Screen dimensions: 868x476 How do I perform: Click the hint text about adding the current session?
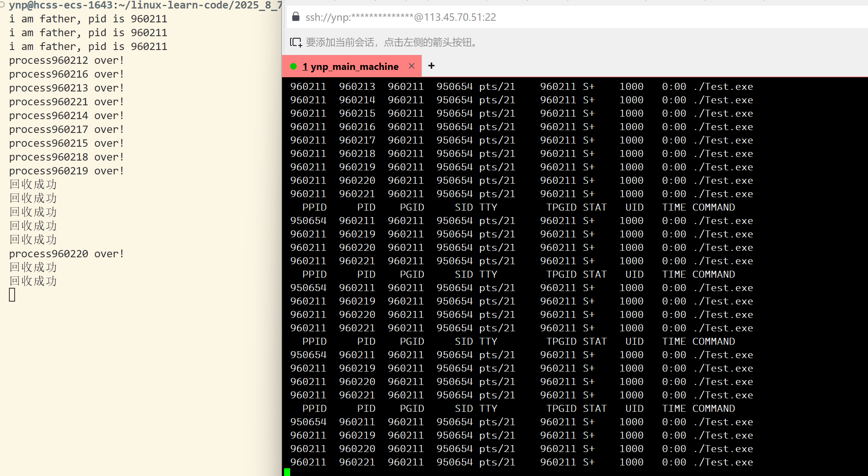tap(393, 42)
